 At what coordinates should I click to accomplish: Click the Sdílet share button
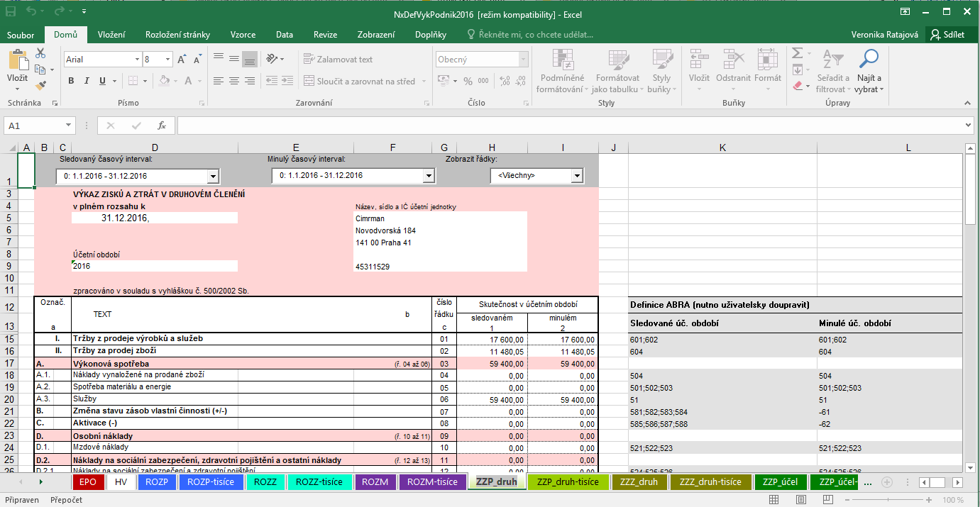click(x=947, y=35)
